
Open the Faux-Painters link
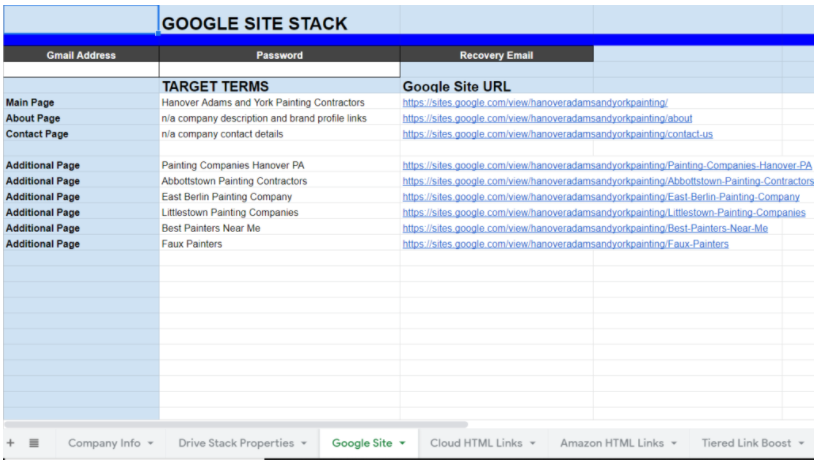(x=565, y=244)
